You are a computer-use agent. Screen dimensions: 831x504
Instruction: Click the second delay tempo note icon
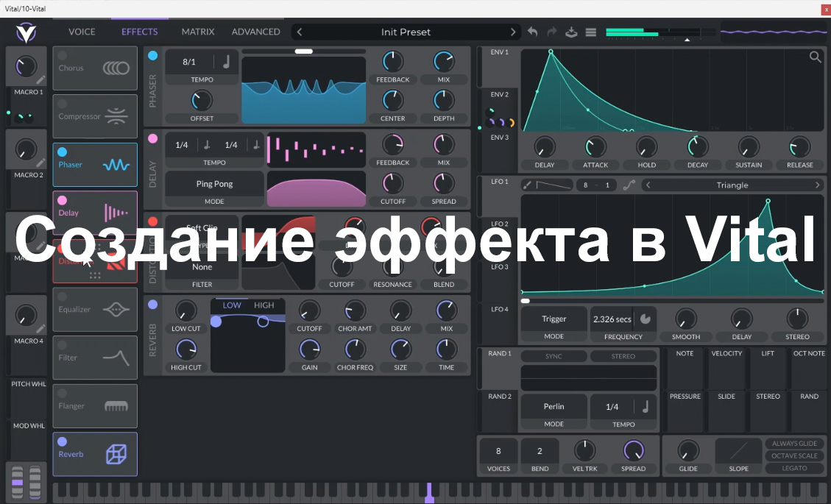point(256,145)
